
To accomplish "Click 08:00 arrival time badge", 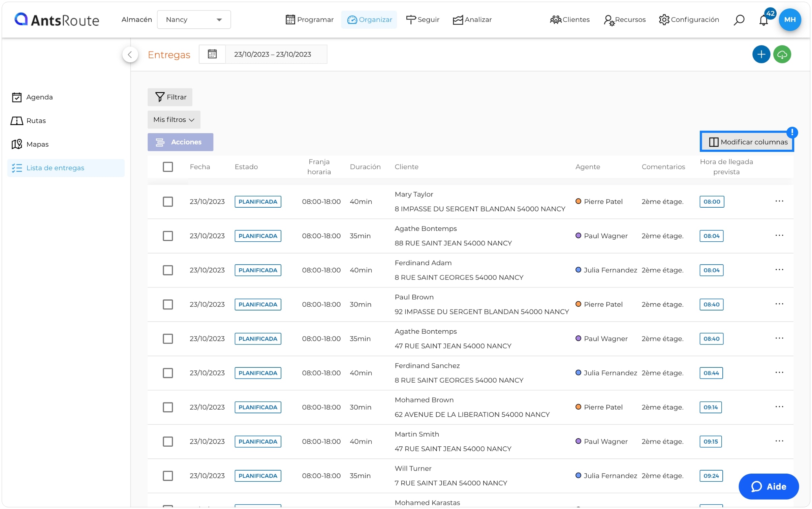I will tap(712, 202).
